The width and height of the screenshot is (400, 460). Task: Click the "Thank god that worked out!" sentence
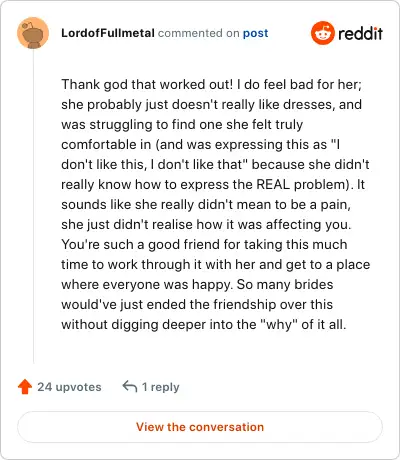147,84
